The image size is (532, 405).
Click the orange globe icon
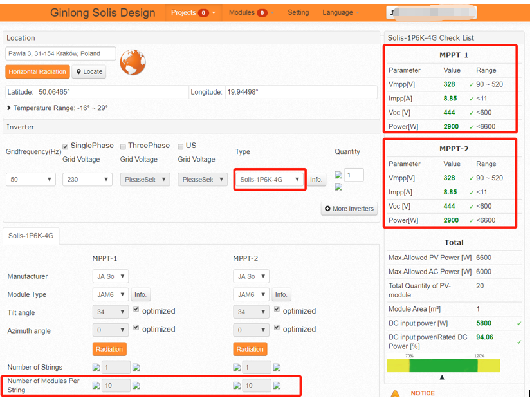point(133,62)
